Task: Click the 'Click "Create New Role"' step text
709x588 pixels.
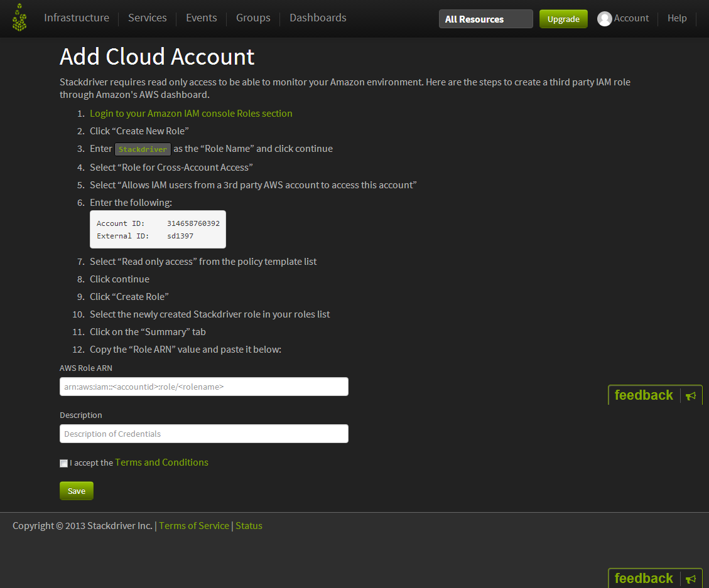Action: pos(139,131)
